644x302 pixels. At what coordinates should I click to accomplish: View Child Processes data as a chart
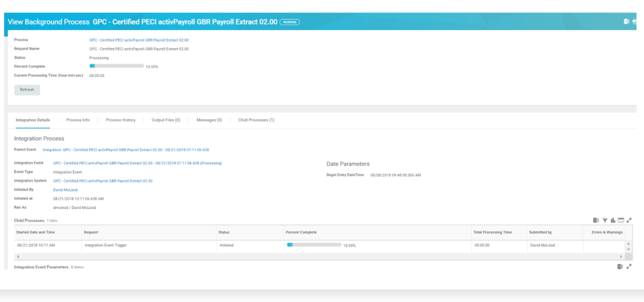pyautogui.click(x=613, y=220)
